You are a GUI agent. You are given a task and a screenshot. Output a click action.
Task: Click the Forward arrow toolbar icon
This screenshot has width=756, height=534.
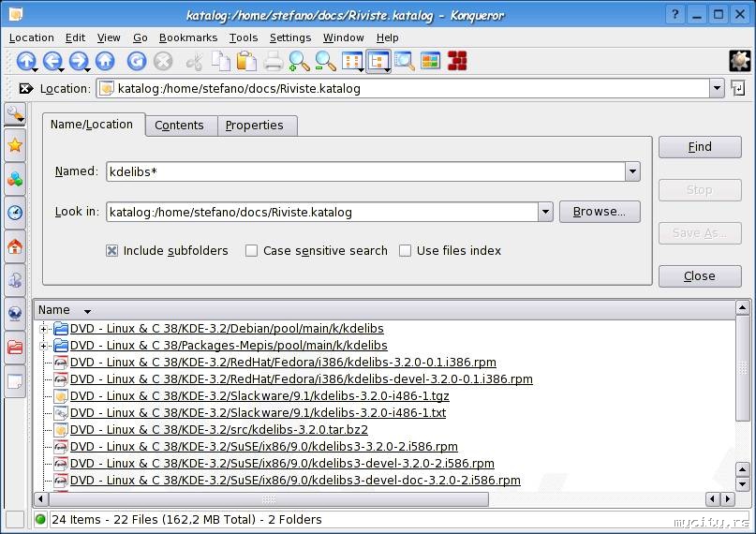point(79,61)
